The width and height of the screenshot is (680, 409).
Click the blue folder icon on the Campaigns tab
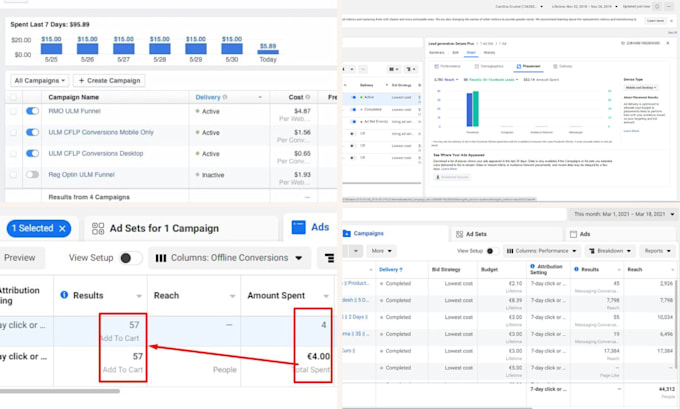pos(347,233)
